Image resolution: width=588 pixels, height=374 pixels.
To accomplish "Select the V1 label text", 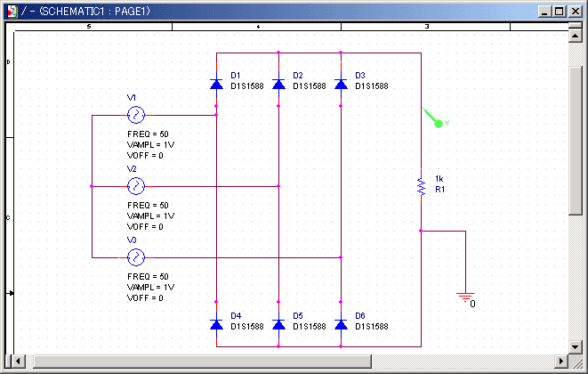I will pyautogui.click(x=132, y=97).
